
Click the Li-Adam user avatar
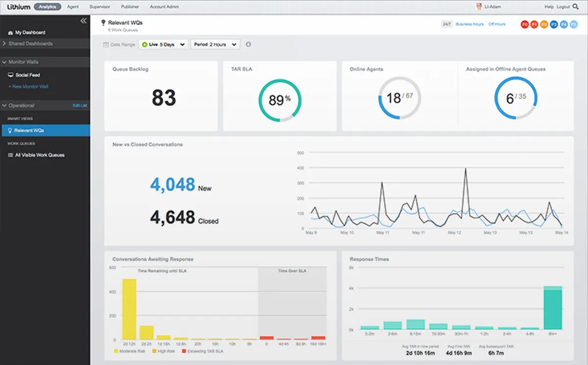(x=479, y=7)
